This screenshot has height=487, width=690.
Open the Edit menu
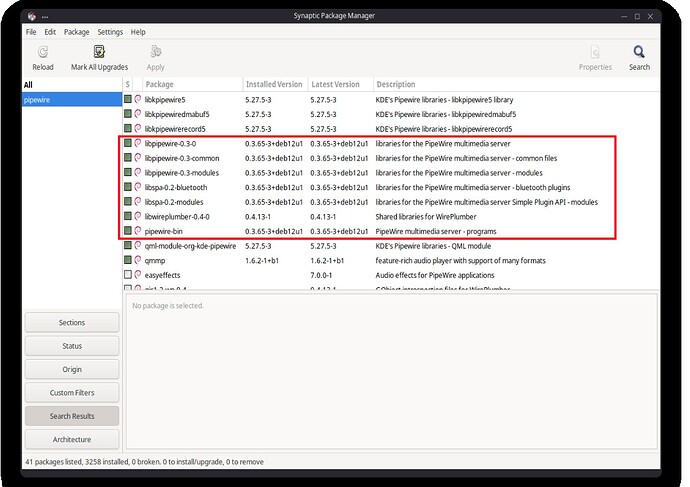[50, 32]
